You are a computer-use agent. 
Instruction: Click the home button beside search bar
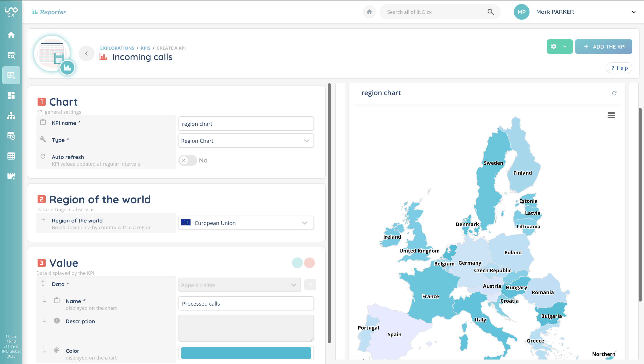click(369, 12)
